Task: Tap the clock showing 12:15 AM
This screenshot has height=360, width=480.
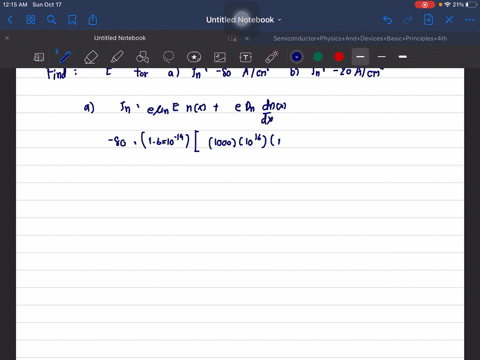Action: coord(15,5)
